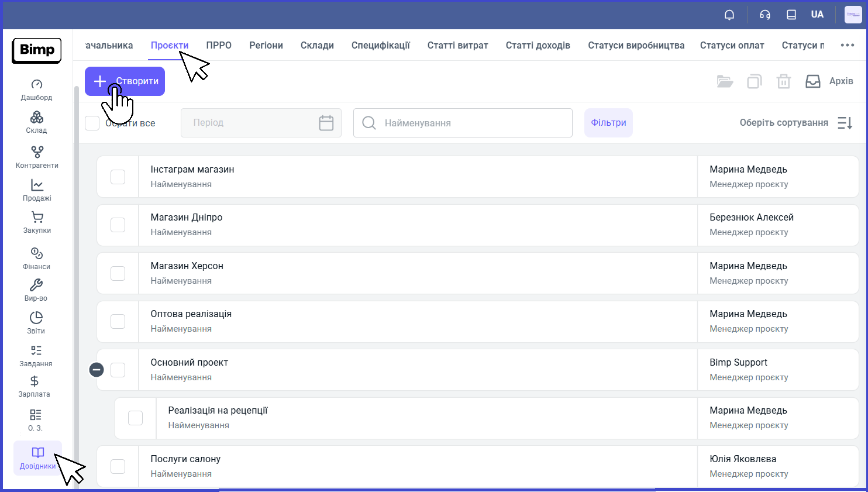Open О. З. section in the sidebar

(x=36, y=421)
